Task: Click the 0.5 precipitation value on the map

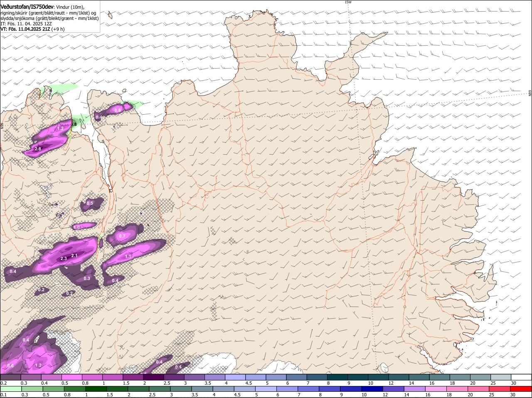Action: point(89,203)
